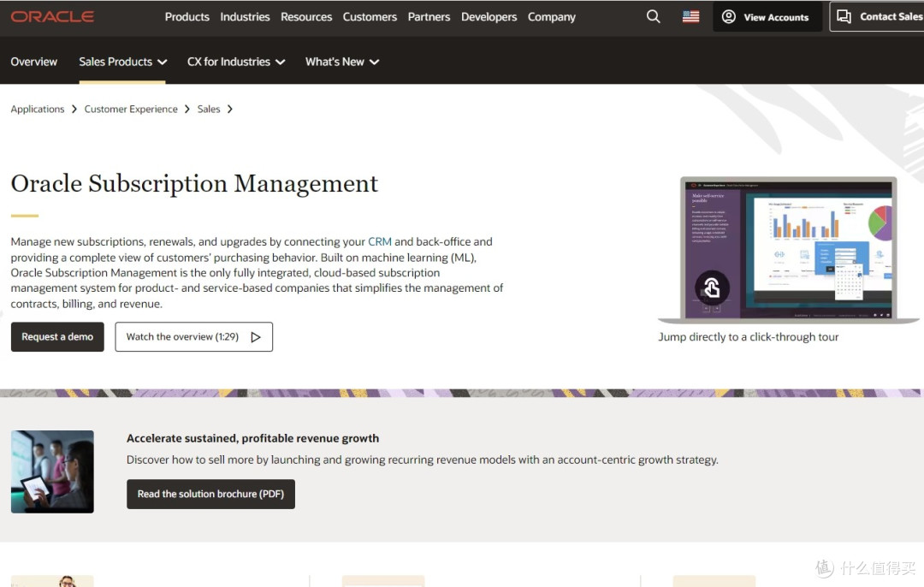Select the US flag country icon

[x=690, y=16]
